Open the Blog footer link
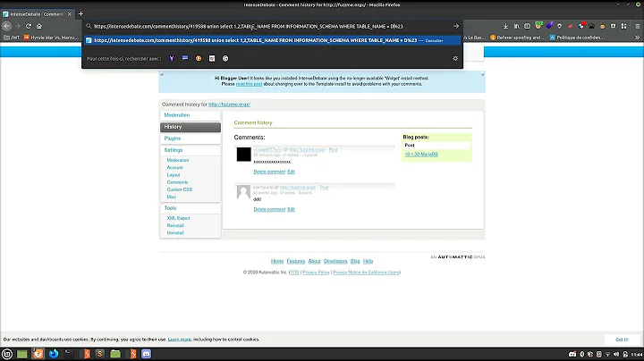644x361 pixels. click(355, 261)
